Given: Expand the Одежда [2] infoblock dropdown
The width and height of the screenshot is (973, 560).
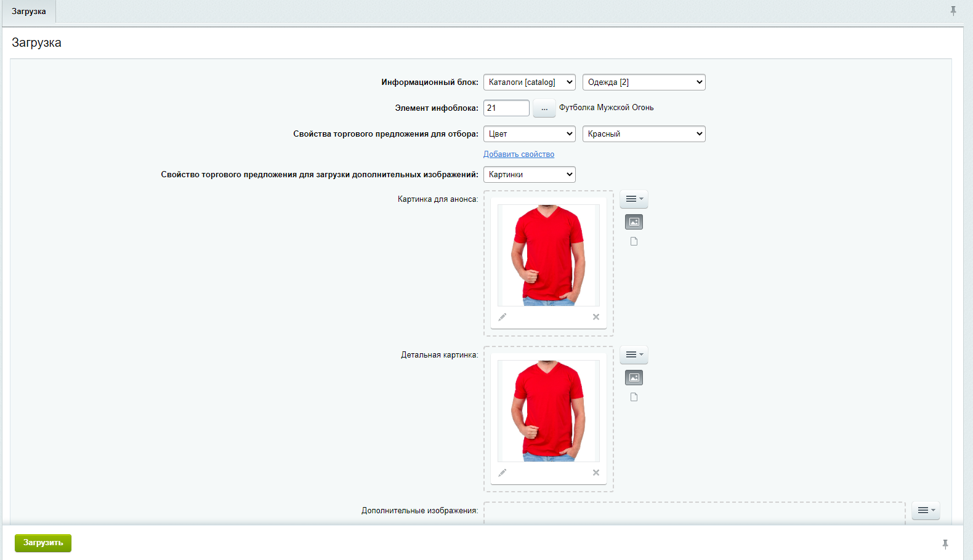Looking at the screenshot, I should [644, 82].
